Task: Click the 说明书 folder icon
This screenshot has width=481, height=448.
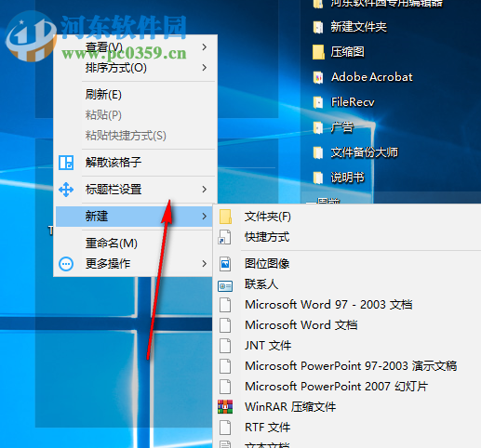Action: [x=318, y=178]
